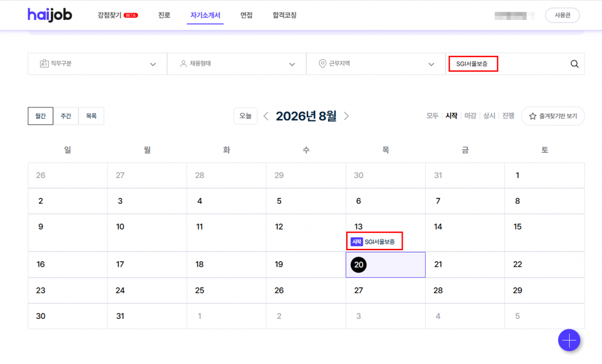Open the 진로 menu

point(164,15)
